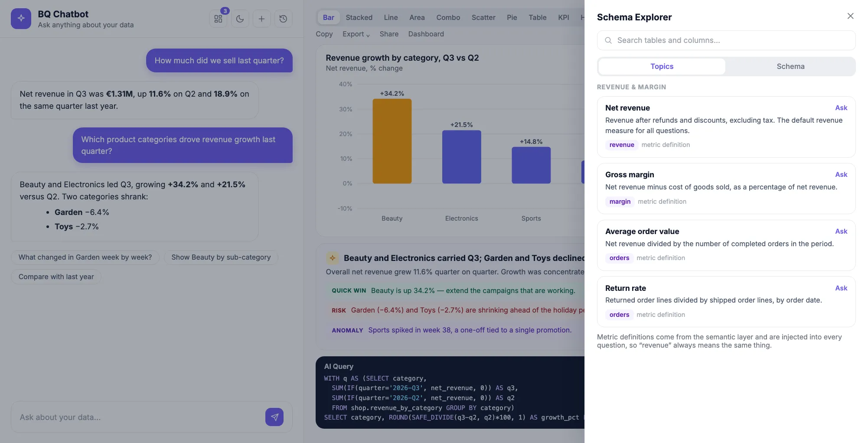Focus the 'Search tables and columns...' field
Viewport: 868px width, 443px height.
pos(726,40)
